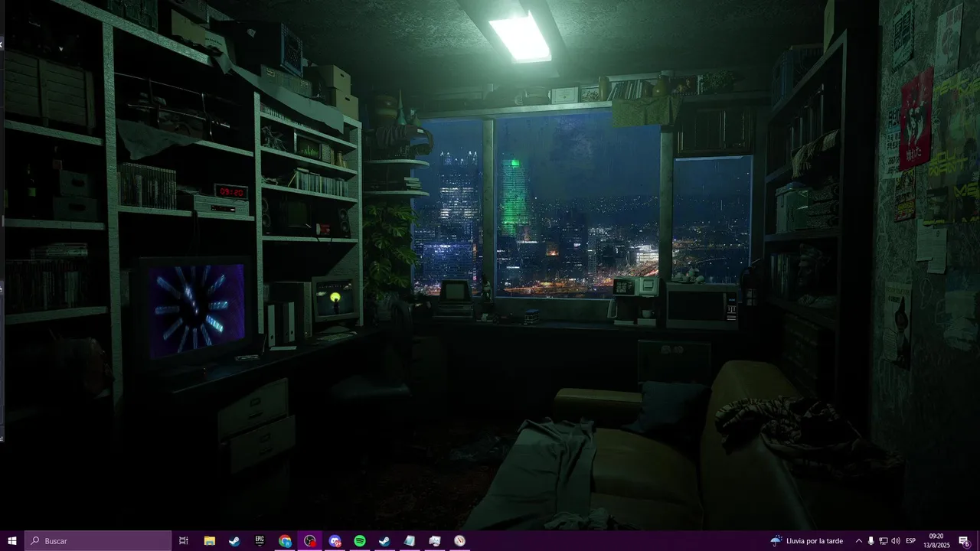The width and height of the screenshot is (980, 551).
Task: Expand the hidden system tray icons
Action: [x=858, y=540]
